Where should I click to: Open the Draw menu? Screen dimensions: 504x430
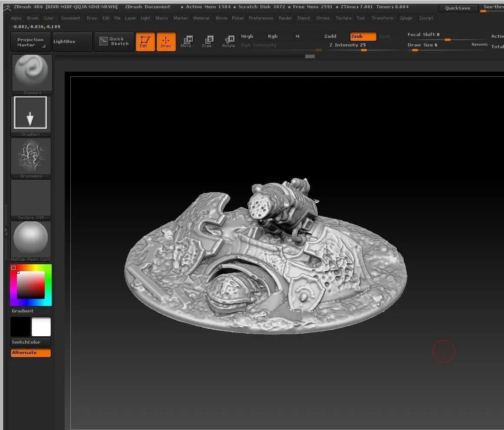(x=92, y=18)
